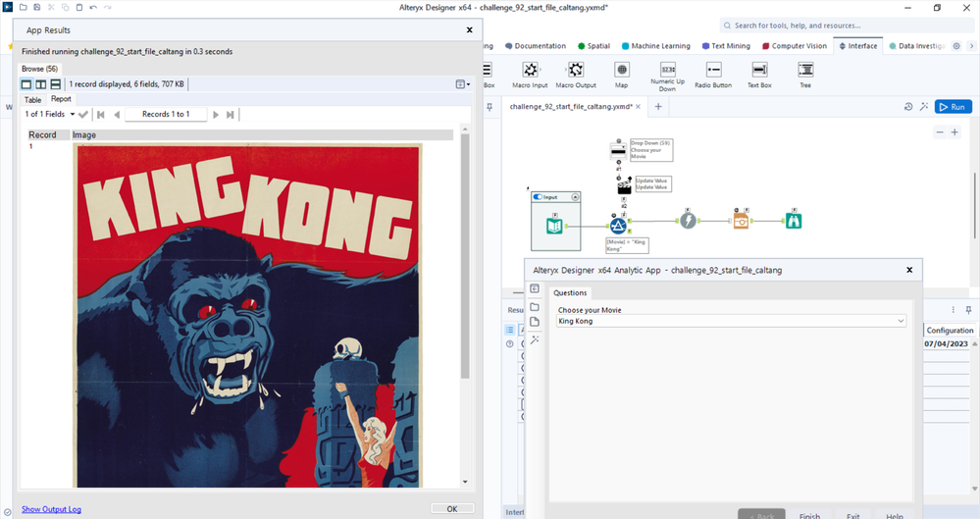Select the Radio Button tool
Image resolution: width=980 pixels, height=519 pixels.
coord(713,75)
